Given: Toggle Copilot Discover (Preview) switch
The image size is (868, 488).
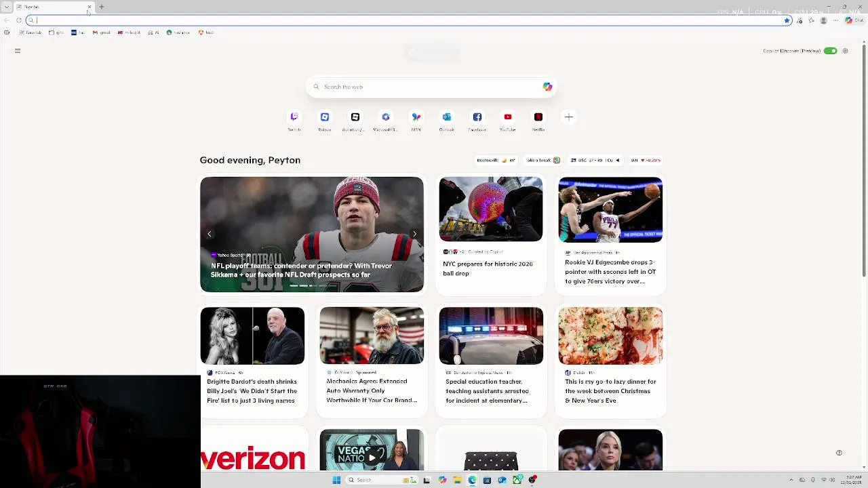Looking at the screenshot, I should coord(830,51).
